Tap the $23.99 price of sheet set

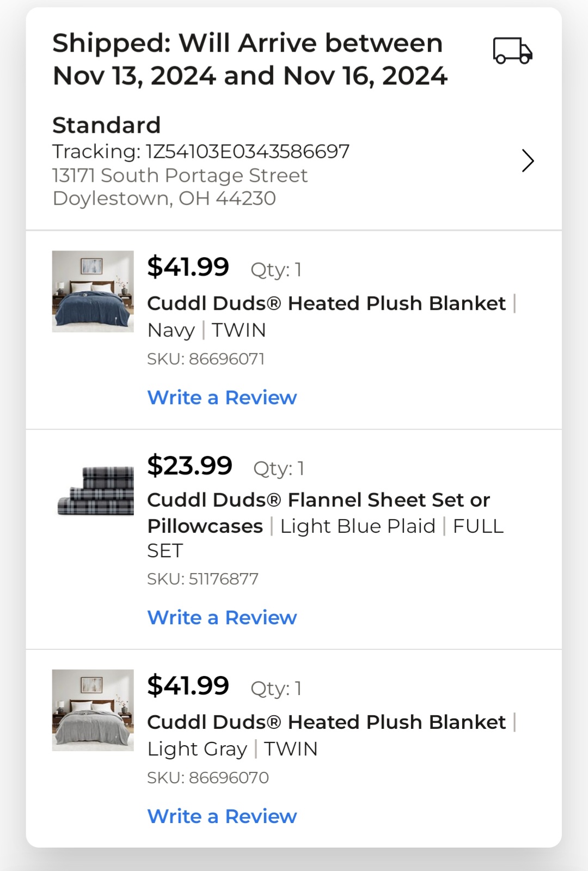point(190,466)
